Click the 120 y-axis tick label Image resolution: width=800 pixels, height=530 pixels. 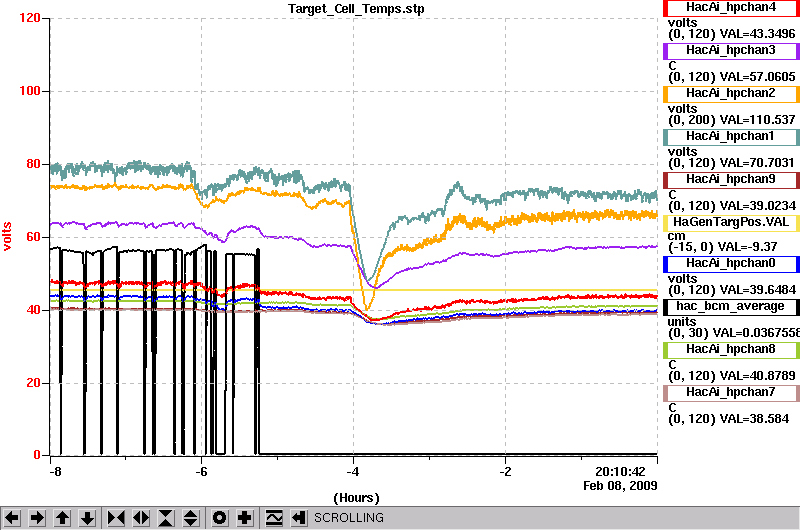(30, 18)
